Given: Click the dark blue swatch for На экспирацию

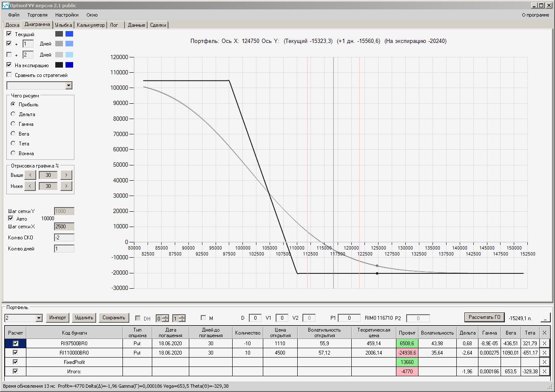Looking at the screenshot, I should (69, 65).
